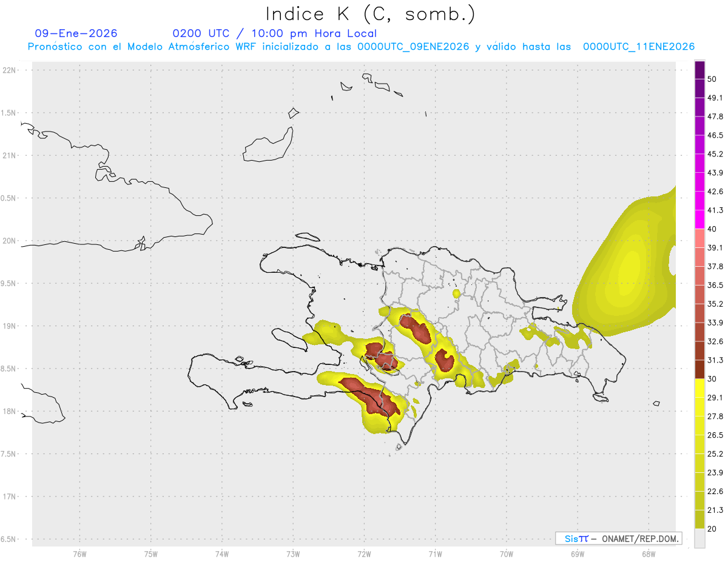Viewport: 728px width, 562px height.
Task: Click the color bar value 41.3
Action: [x=715, y=210]
